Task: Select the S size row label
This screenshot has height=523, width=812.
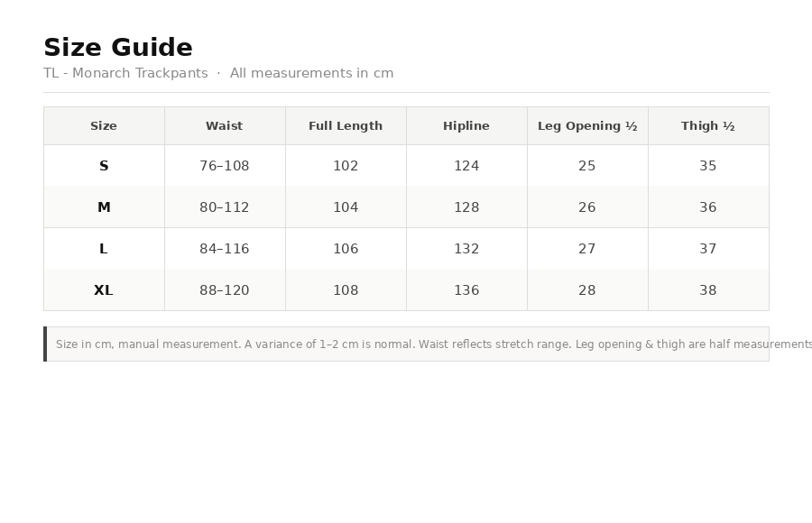Action: 104,166
